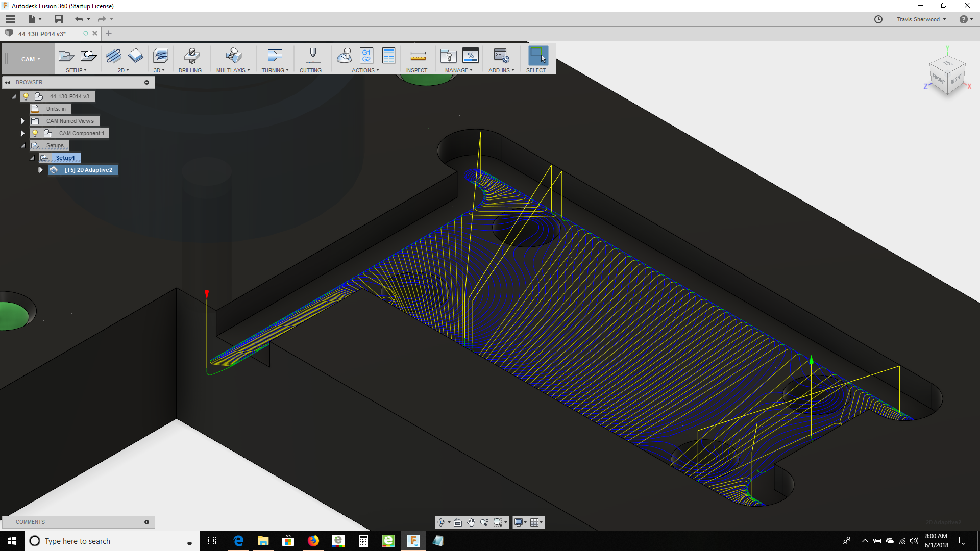The height and width of the screenshot is (551, 980).
Task: Open the Tool Library icon
Action: 448,56
